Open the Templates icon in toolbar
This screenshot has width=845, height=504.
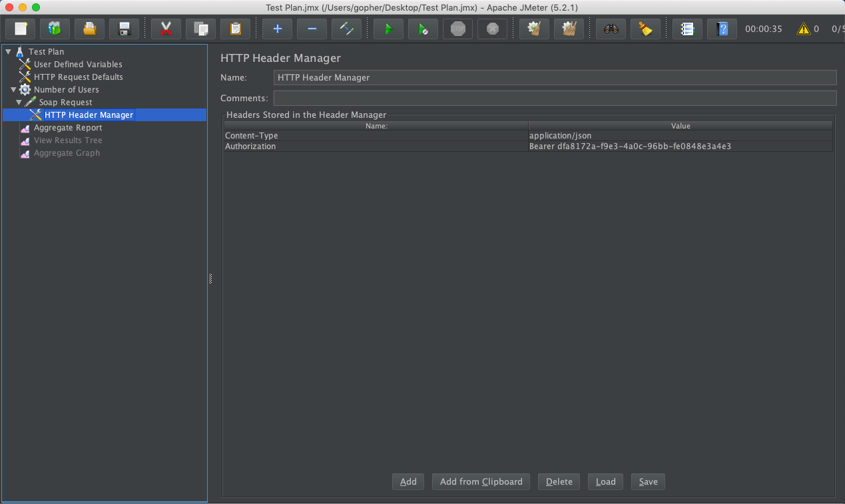coord(55,29)
